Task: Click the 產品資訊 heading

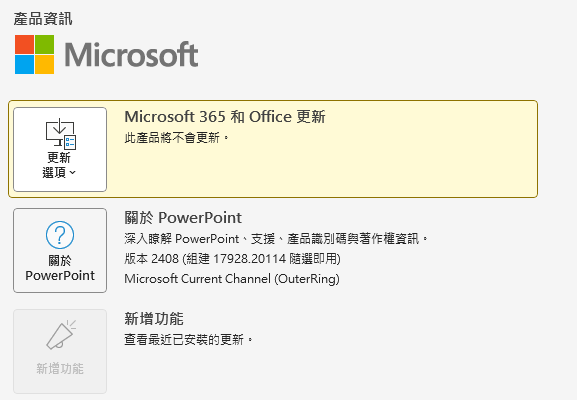Action: coord(43,19)
